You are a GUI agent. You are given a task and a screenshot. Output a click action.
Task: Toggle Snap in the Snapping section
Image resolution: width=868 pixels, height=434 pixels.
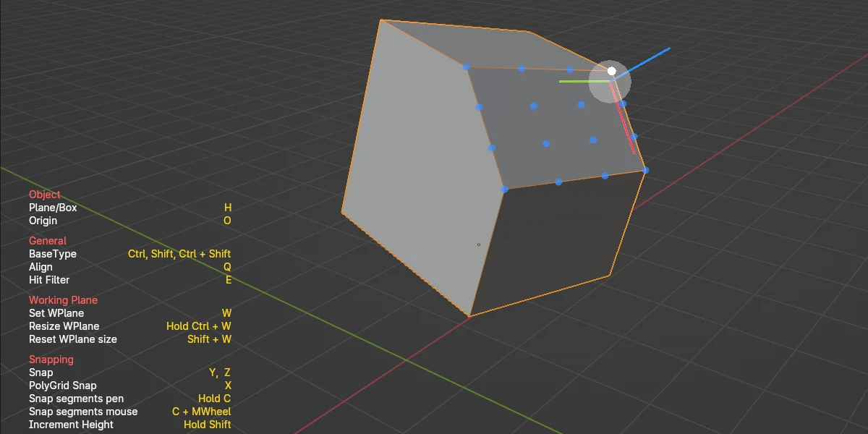41,372
